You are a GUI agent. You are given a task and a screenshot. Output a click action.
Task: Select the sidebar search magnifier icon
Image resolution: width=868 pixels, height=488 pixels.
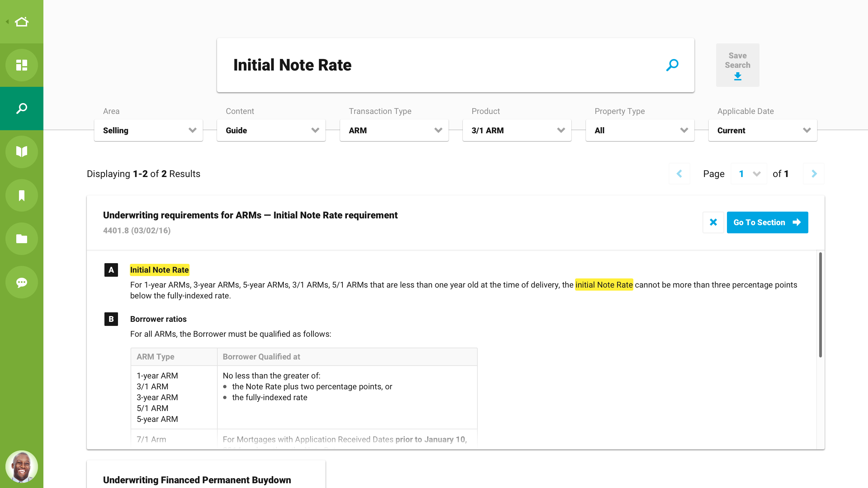tap(22, 109)
